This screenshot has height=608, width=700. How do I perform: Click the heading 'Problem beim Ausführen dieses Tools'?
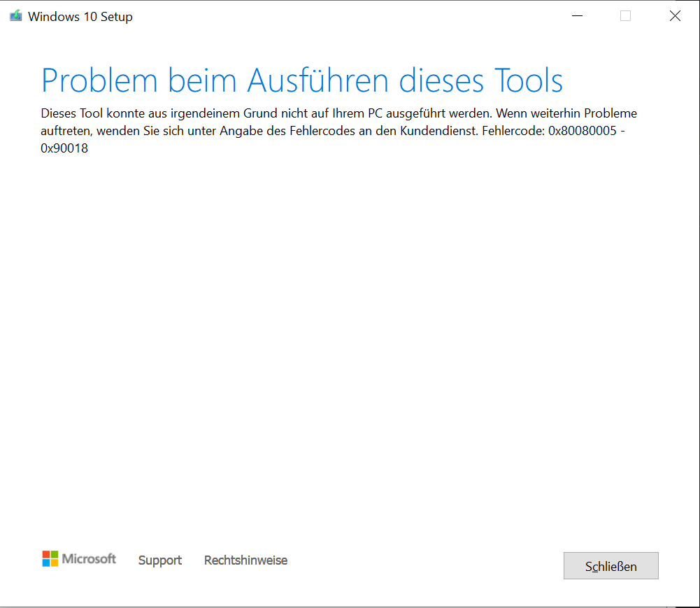[302, 81]
